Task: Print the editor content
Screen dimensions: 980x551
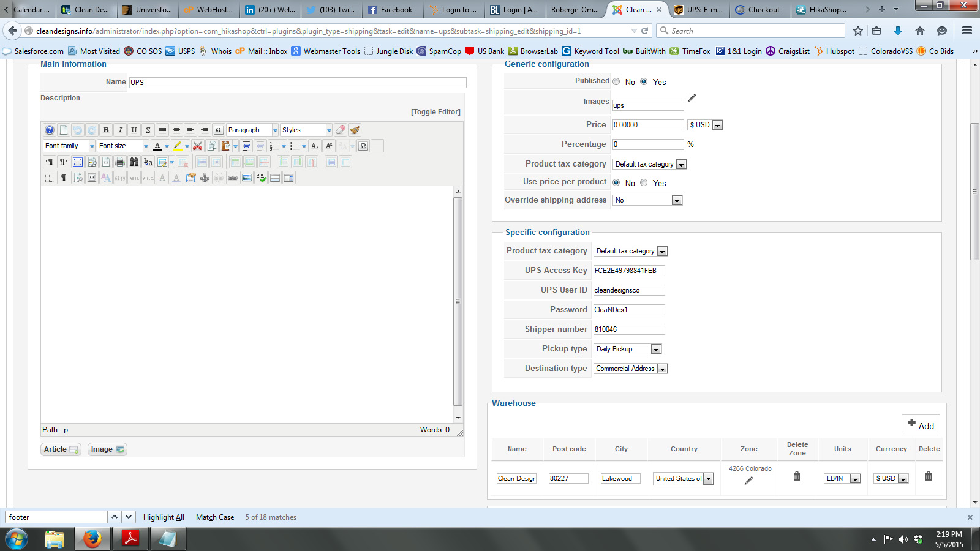Action: point(120,162)
